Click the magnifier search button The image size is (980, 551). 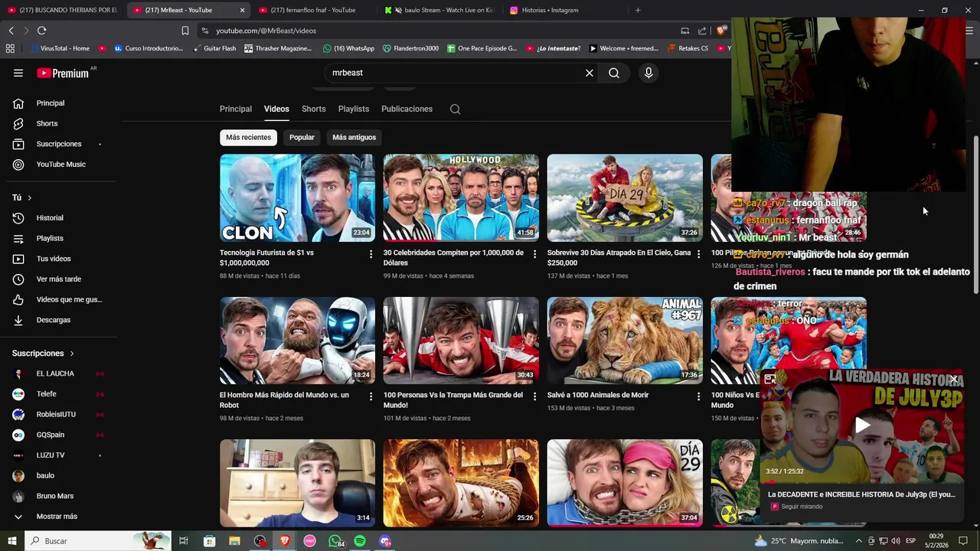614,73
